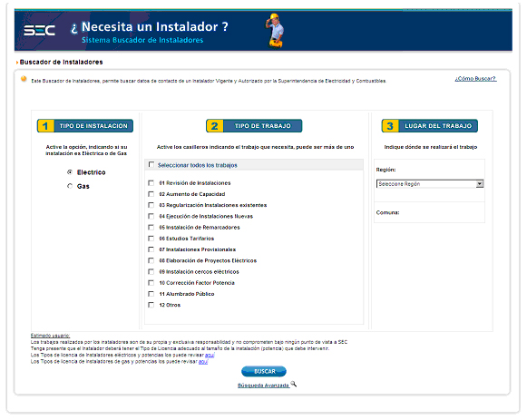The width and height of the screenshot is (527, 420).
Task: Select the Electrico radio button
Action: click(x=70, y=172)
